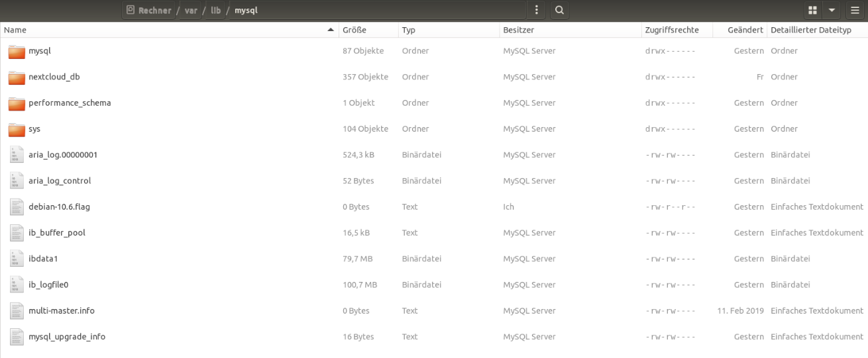The height and width of the screenshot is (358, 868).
Task: Open view options dropdown arrow
Action: click(832, 10)
